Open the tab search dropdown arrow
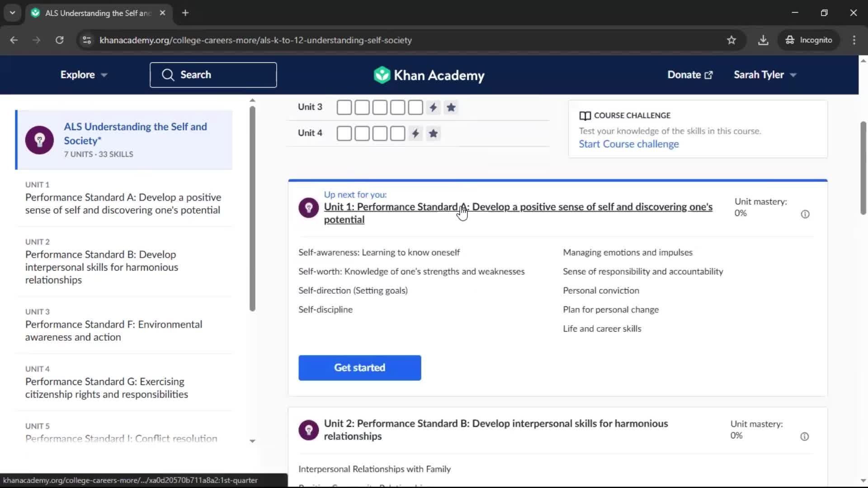The height and width of the screenshot is (488, 868). click(x=13, y=13)
